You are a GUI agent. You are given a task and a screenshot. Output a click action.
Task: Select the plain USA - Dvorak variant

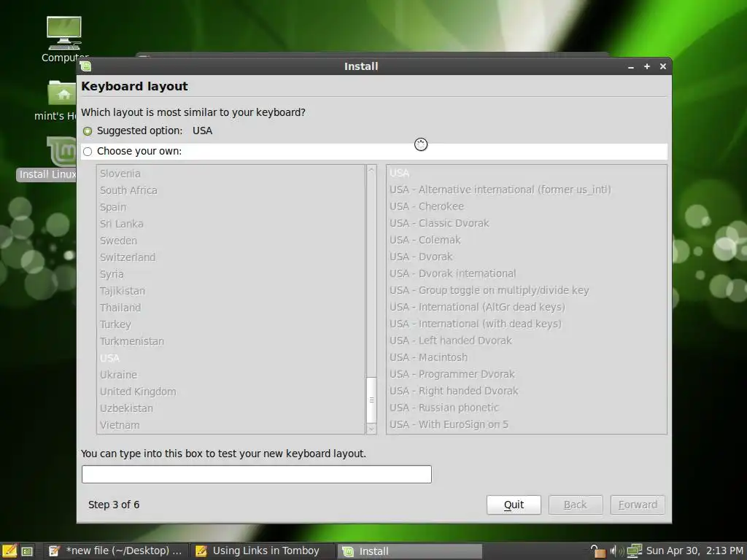click(527, 257)
